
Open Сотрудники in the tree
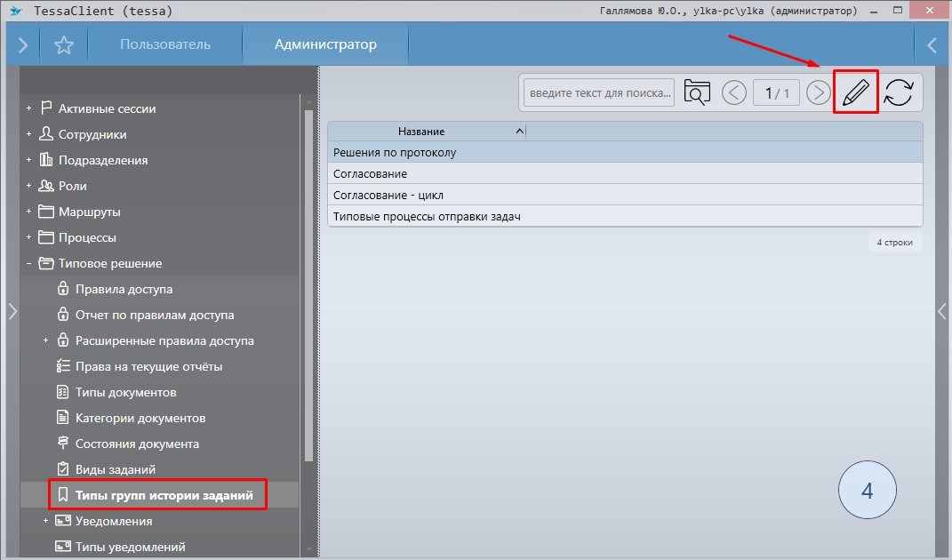[x=92, y=134]
